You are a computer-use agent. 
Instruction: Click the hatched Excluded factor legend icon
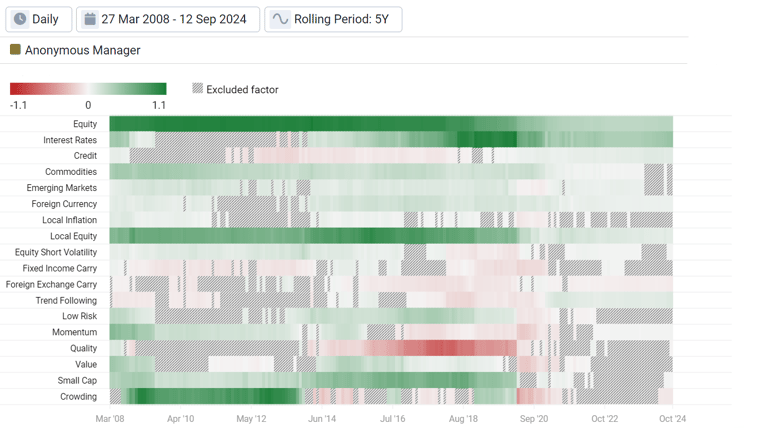point(197,89)
